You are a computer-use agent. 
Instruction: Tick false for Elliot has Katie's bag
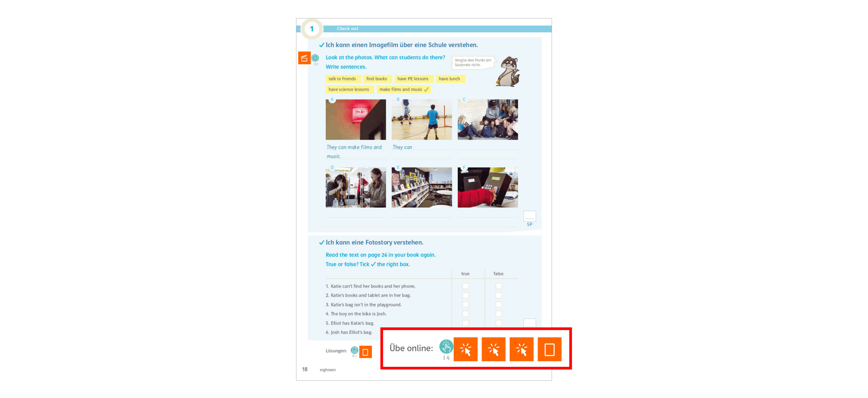point(499,323)
